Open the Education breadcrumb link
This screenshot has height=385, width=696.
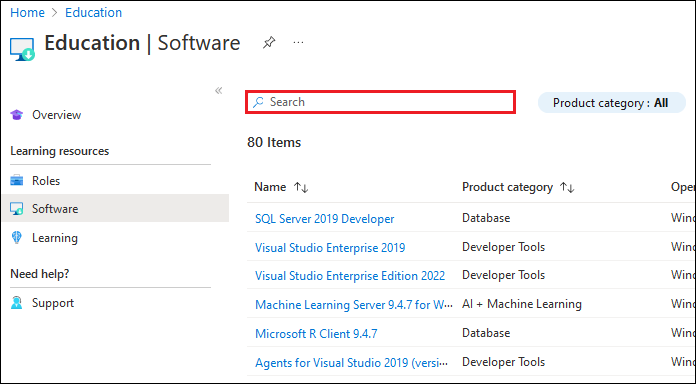click(x=94, y=12)
